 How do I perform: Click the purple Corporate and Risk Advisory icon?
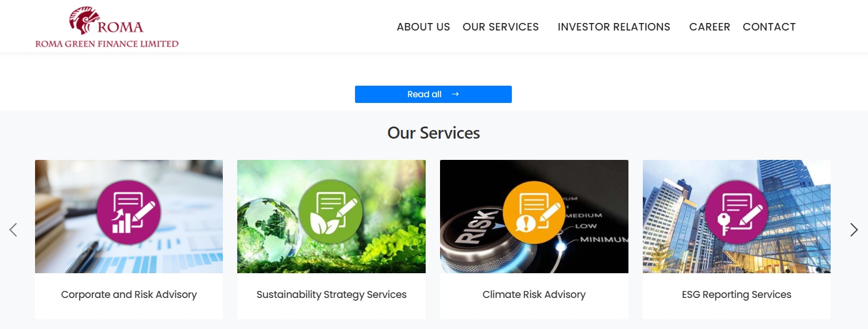[129, 211]
